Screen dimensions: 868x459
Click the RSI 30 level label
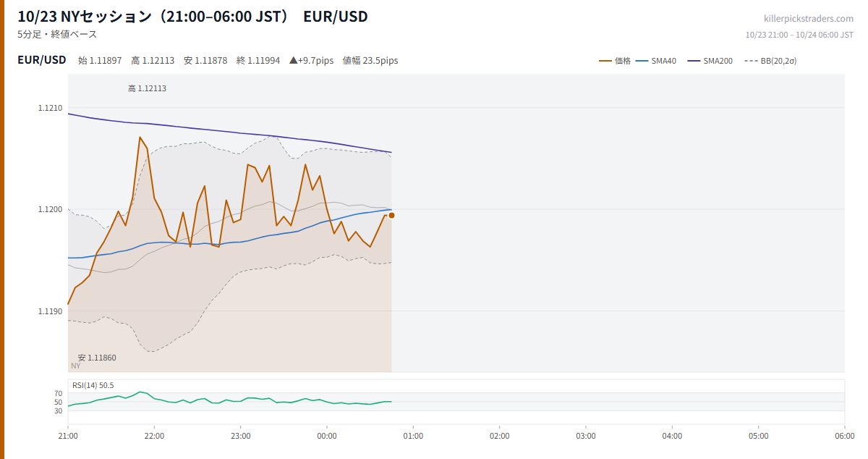click(x=59, y=410)
